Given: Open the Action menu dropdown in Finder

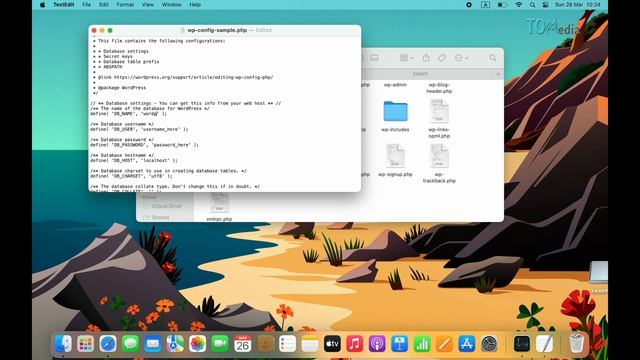Looking at the screenshot, I should [x=461, y=58].
